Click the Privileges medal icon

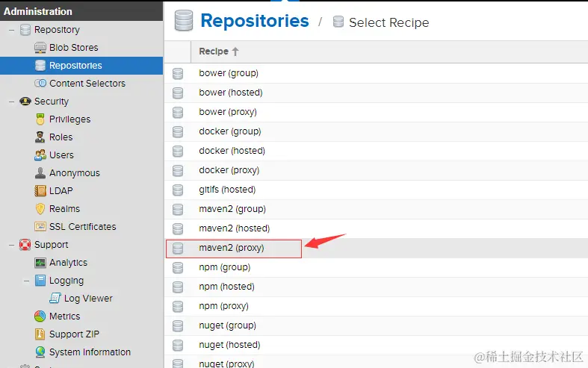[x=40, y=119]
